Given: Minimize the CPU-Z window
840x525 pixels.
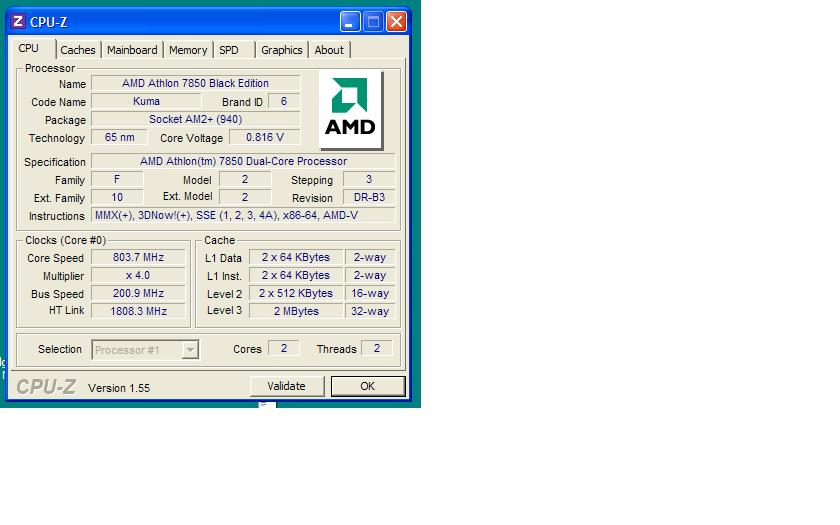Looking at the screenshot, I should 350,22.
